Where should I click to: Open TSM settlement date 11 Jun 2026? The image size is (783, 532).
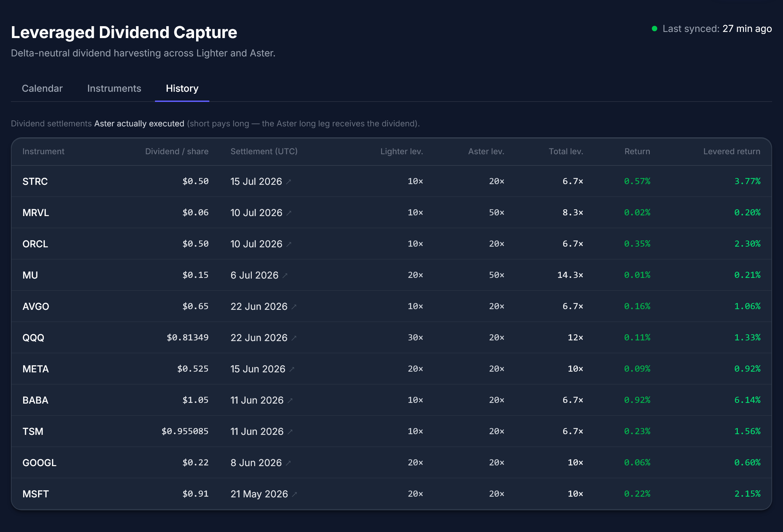coord(257,431)
